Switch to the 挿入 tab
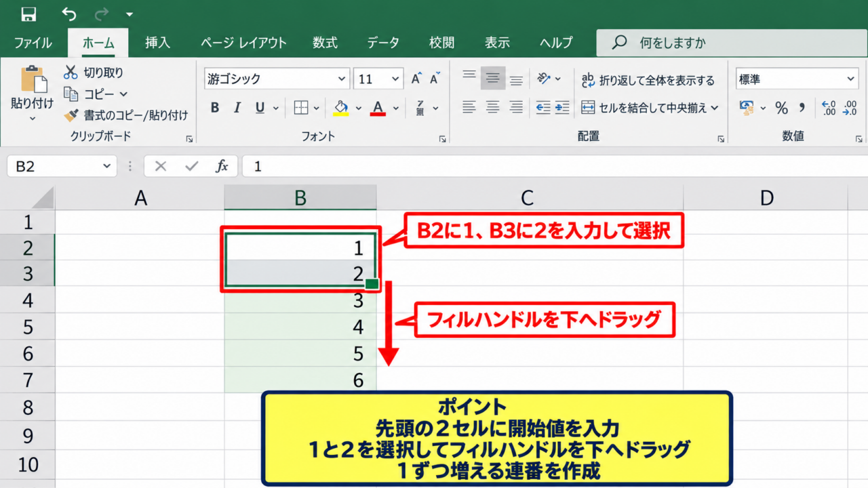Screen dimensions: 868x488 157,43
